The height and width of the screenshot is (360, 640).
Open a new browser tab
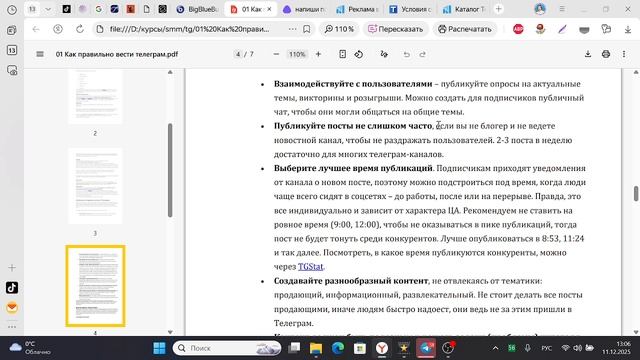coord(498,9)
